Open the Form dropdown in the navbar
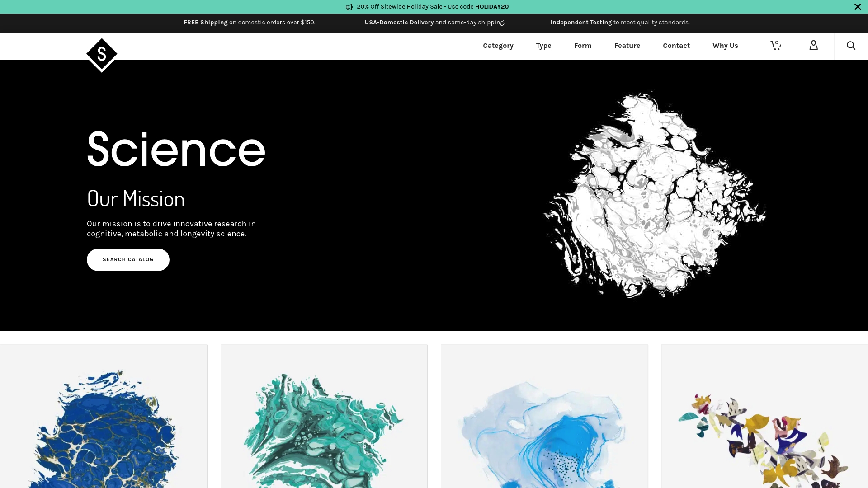 (x=583, y=46)
